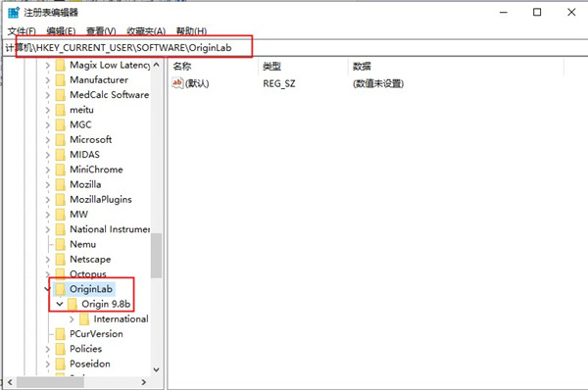Select the MozillaPlugins folder icon
Image resolution: width=588 pixels, height=390 pixels.
[61, 200]
